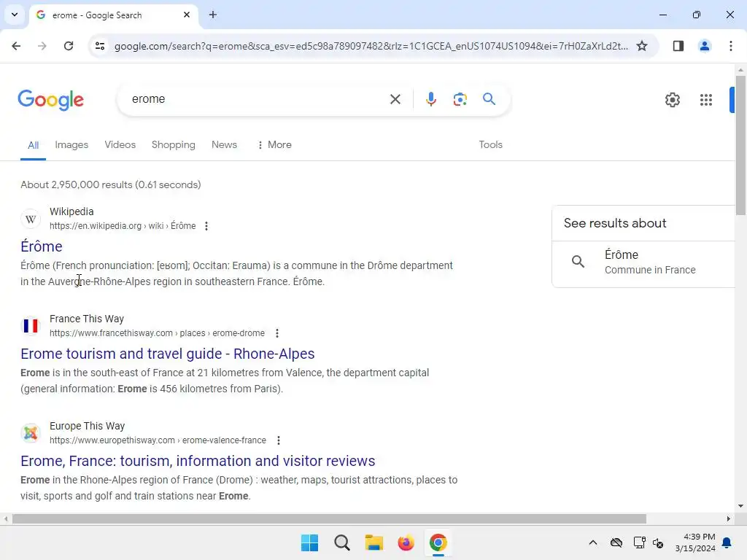This screenshot has width=747, height=560.
Task: Open the Chrome profile avatar
Action: (704, 46)
